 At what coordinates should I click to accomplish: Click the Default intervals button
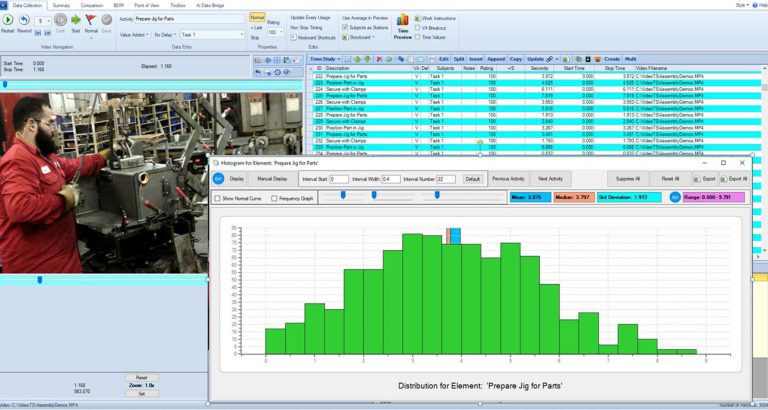pos(473,179)
